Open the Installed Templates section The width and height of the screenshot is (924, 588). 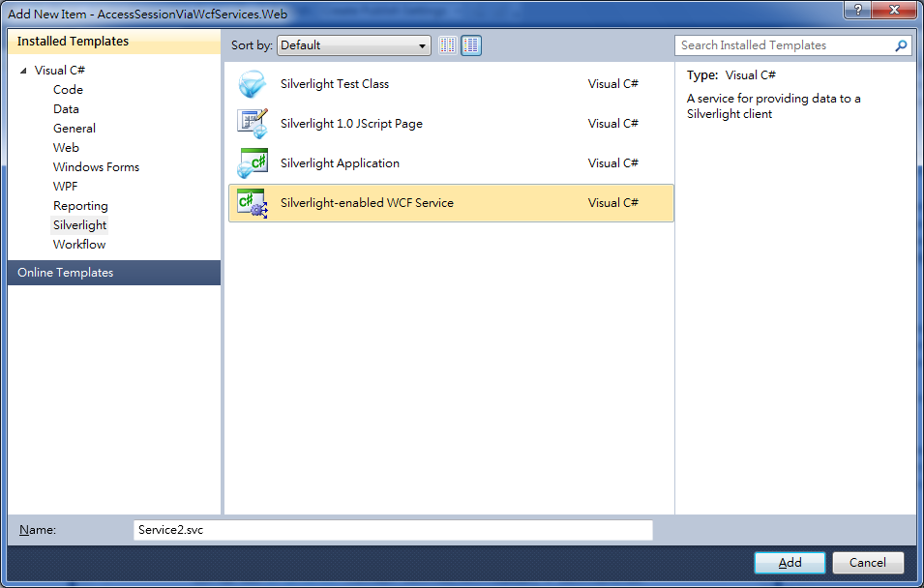[114, 42]
